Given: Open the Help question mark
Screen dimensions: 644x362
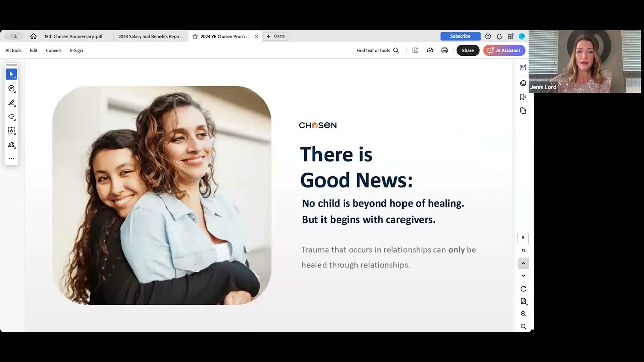Looking at the screenshot, I should tap(488, 36).
